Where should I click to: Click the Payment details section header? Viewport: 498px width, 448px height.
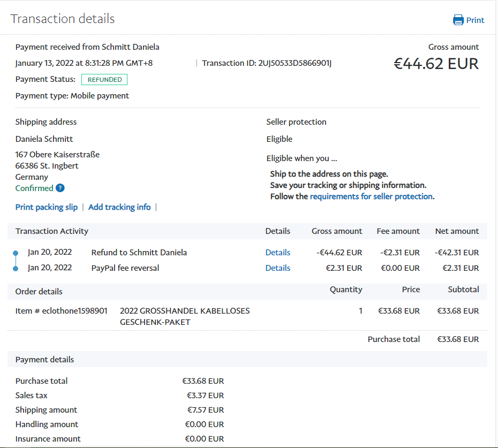point(45,360)
